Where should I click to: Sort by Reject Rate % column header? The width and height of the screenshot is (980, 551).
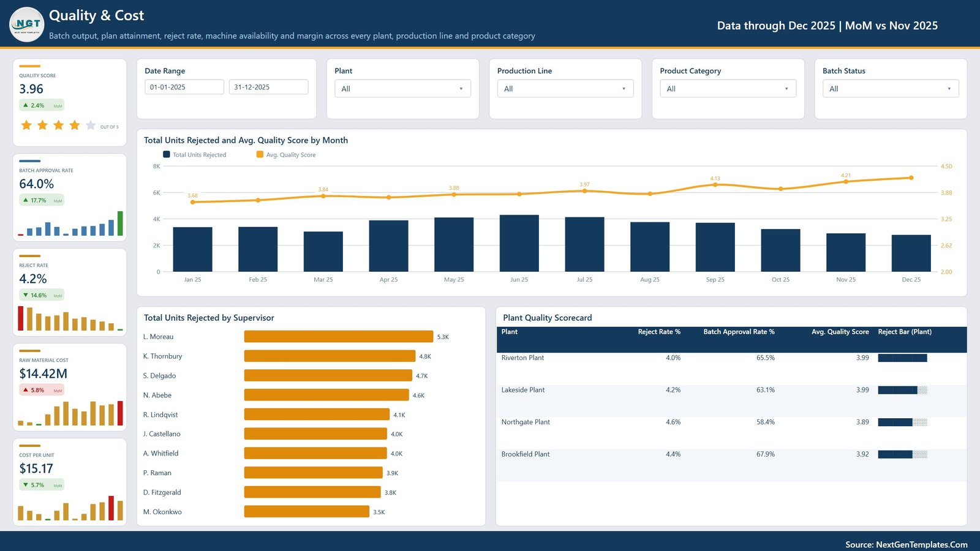click(x=659, y=332)
